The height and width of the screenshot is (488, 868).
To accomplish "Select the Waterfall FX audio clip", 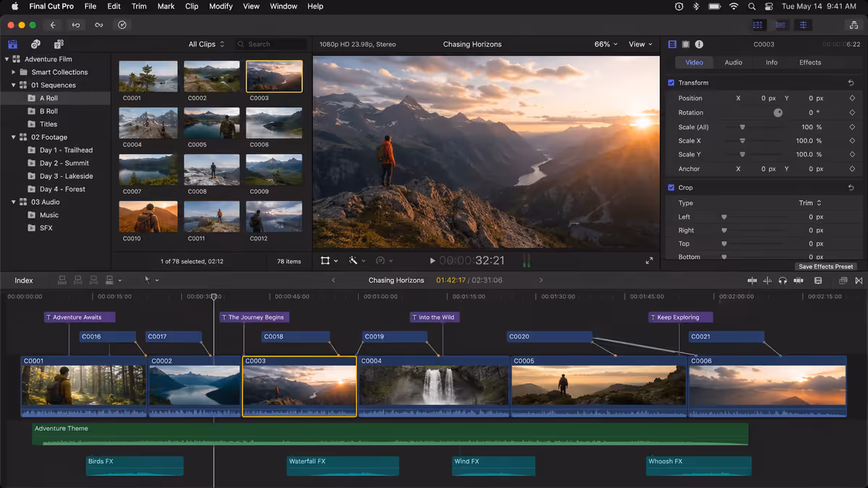I will 343,466.
